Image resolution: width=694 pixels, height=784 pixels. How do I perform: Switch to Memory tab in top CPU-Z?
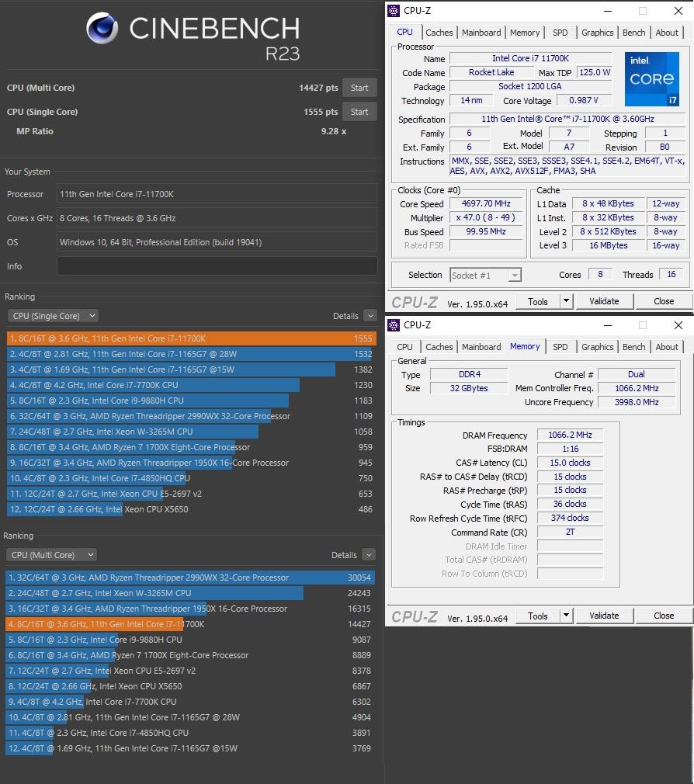pyautogui.click(x=525, y=33)
